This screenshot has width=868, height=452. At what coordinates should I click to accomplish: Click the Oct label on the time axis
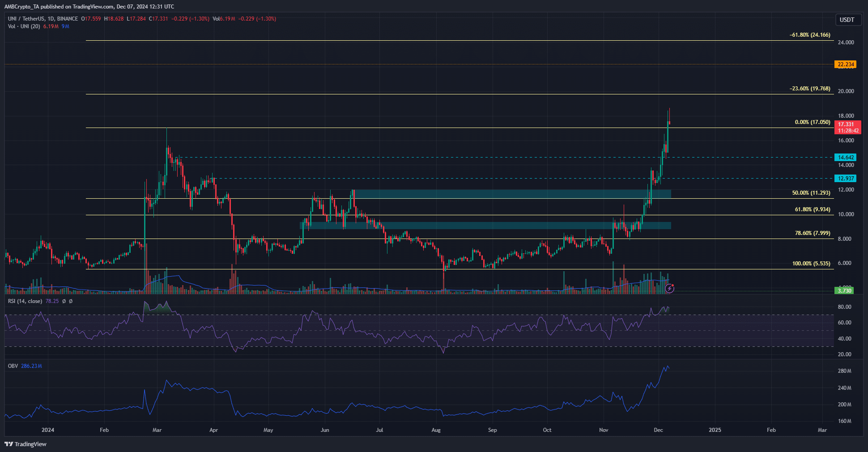547,430
